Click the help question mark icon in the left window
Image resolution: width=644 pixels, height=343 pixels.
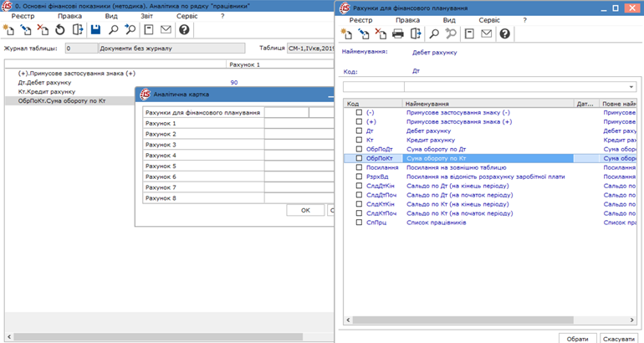184,29
